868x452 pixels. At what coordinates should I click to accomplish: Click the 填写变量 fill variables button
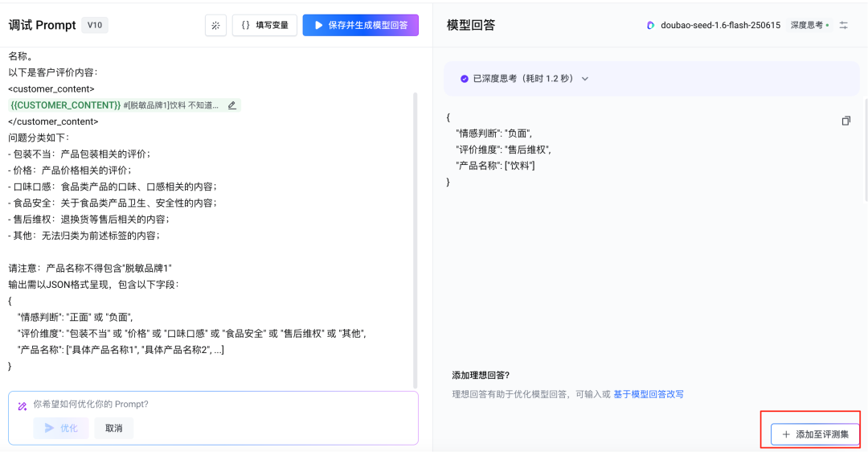[265, 26]
